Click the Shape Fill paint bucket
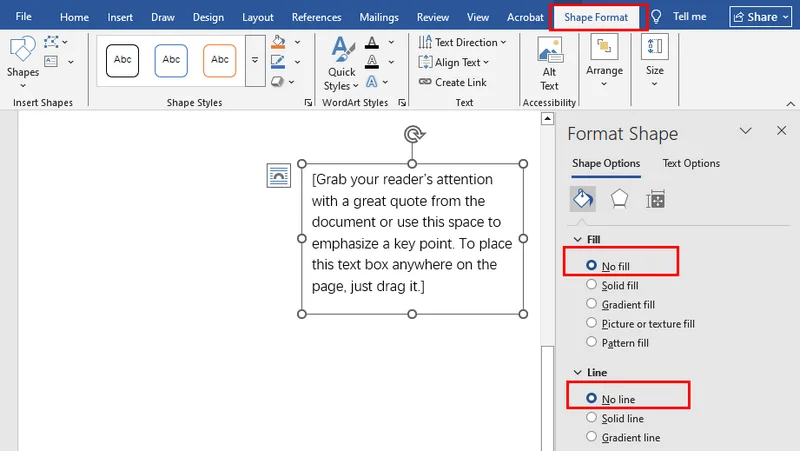The image size is (800, 451). (279, 42)
